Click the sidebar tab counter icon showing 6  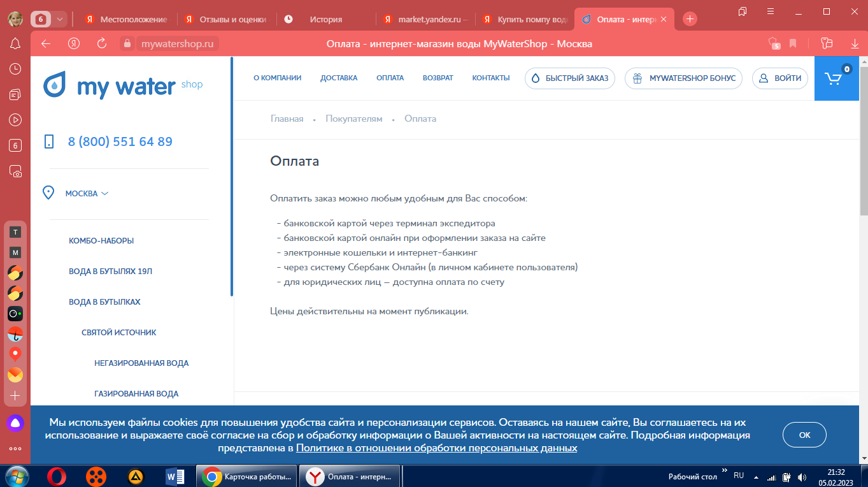tap(15, 145)
